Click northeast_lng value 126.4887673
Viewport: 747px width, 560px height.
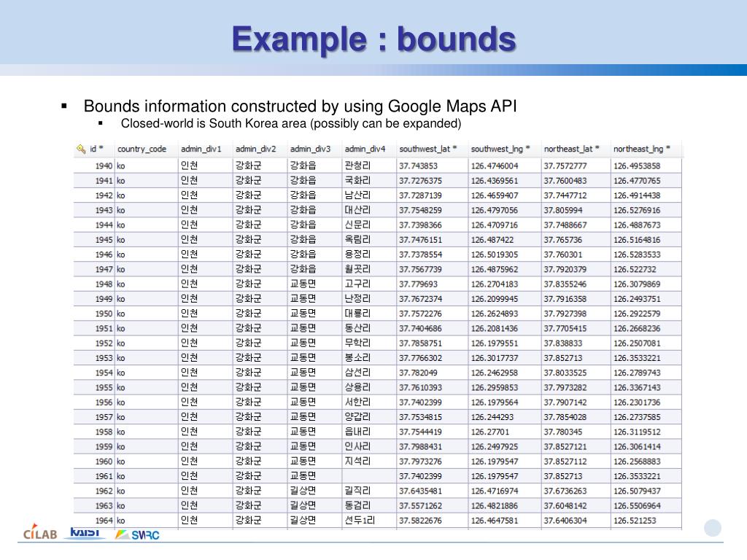point(637,225)
